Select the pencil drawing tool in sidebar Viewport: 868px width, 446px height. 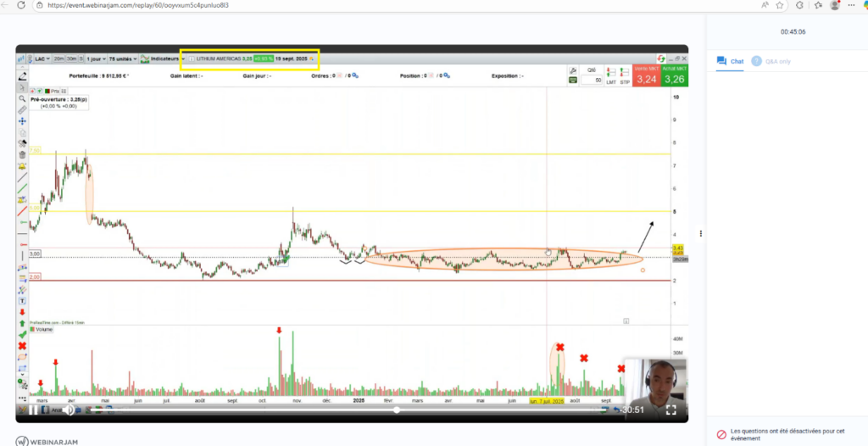(22, 76)
